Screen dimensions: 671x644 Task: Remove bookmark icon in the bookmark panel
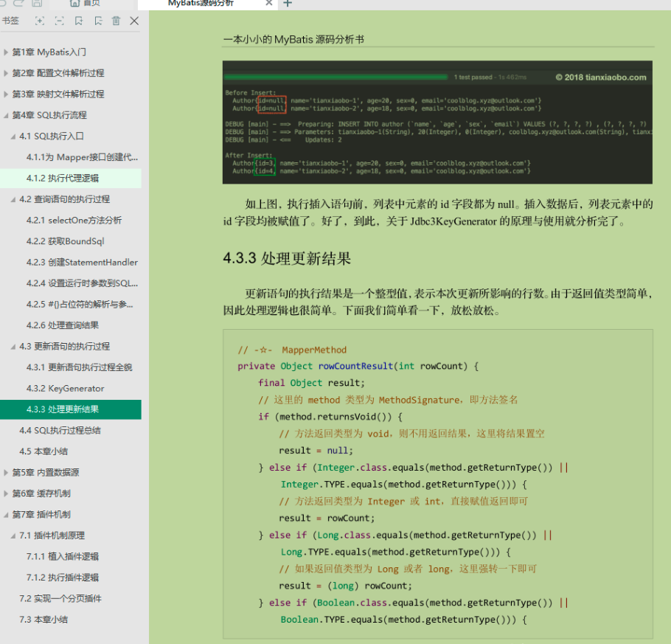(x=98, y=21)
